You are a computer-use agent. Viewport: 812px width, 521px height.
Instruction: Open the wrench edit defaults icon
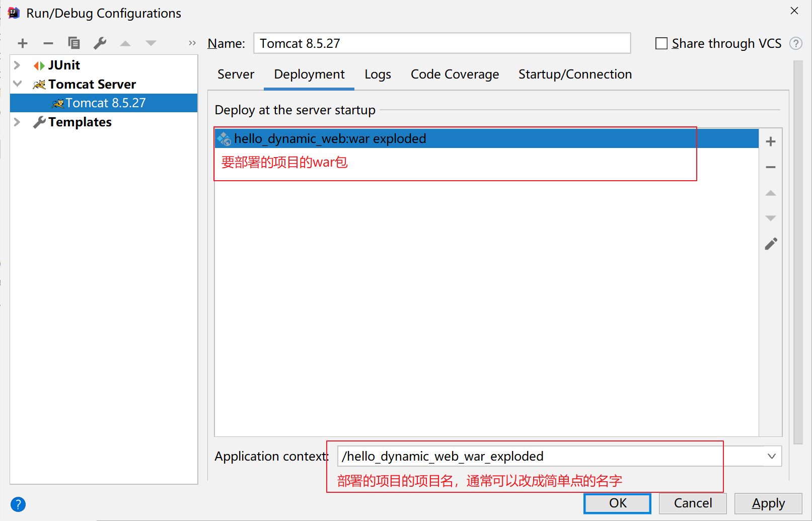point(100,43)
